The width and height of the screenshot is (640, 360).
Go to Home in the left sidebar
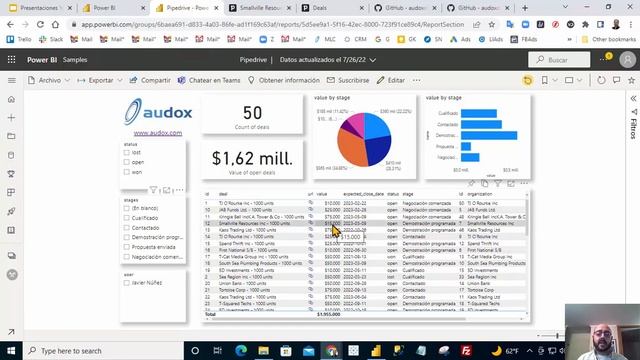(x=11, y=99)
